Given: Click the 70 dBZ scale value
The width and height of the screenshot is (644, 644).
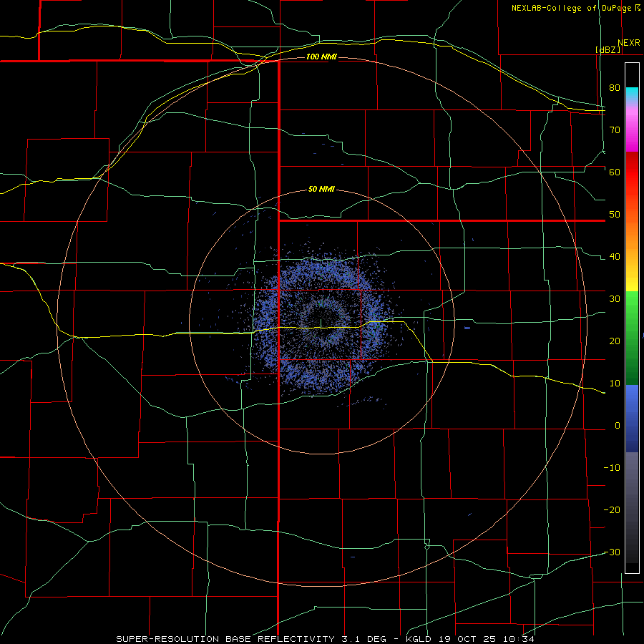Looking at the screenshot, I should (x=615, y=130).
